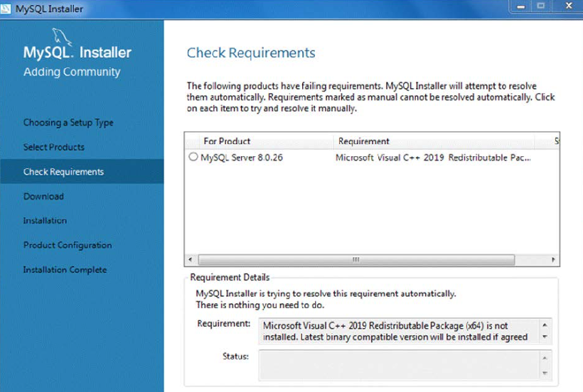Click the Requirement box down arrow
The image size is (583, 392).
tap(545, 337)
